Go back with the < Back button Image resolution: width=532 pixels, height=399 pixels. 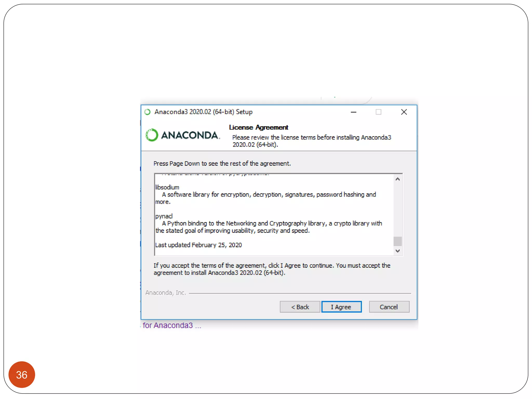click(300, 307)
